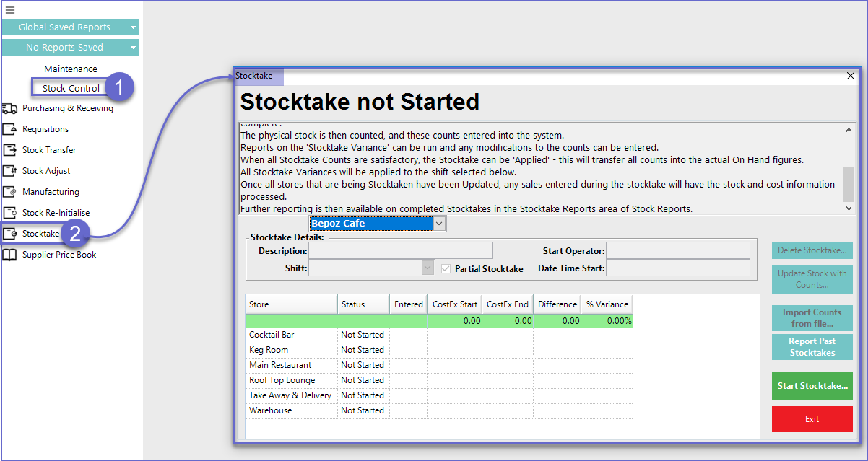
Task: Select the Stock Transfer icon
Action: click(x=10, y=150)
